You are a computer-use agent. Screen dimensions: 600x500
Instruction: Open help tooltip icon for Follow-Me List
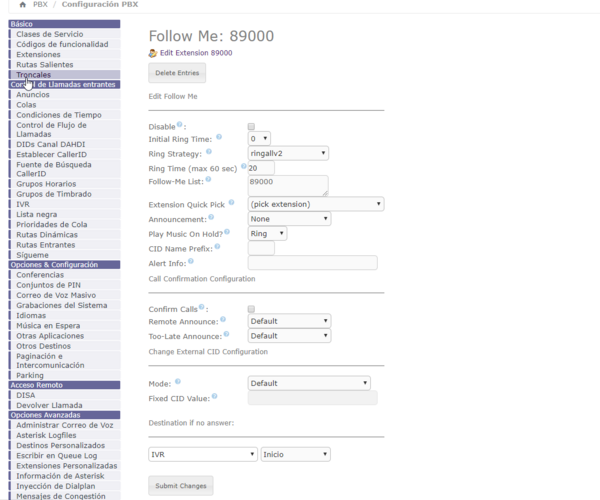[x=209, y=180]
